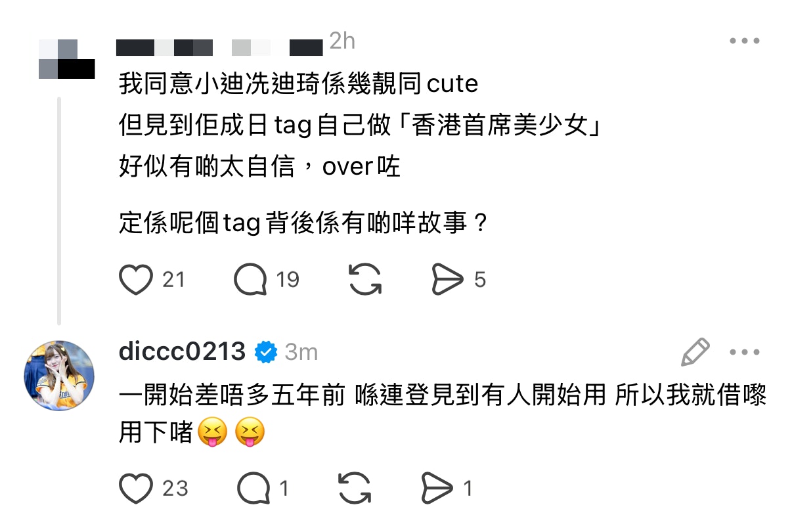Click the blue verified badge
The height and width of the screenshot is (532, 792).
265,352
